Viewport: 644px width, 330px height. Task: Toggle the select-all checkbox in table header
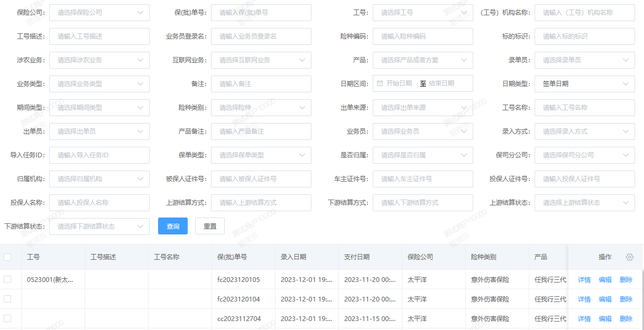pyautogui.click(x=7, y=257)
